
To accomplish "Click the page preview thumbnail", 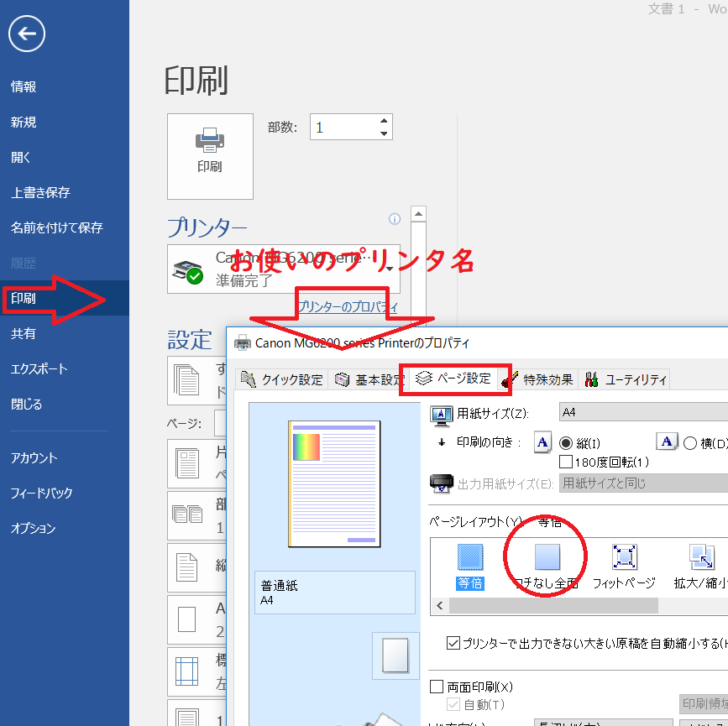I will point(334,484).
